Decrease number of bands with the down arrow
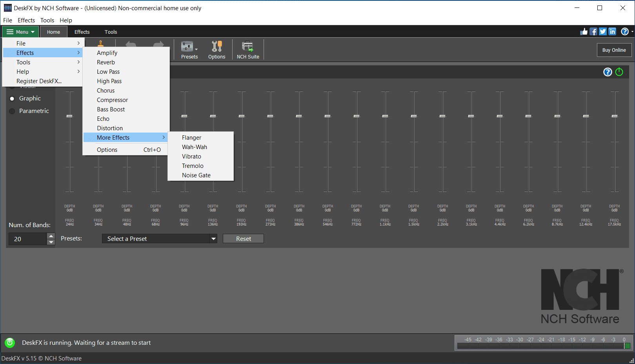The width and height of the screenshot is (635, 364). (51, 242)
